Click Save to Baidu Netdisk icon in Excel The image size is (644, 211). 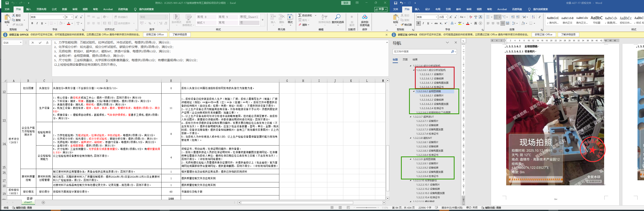coord(365,17)
